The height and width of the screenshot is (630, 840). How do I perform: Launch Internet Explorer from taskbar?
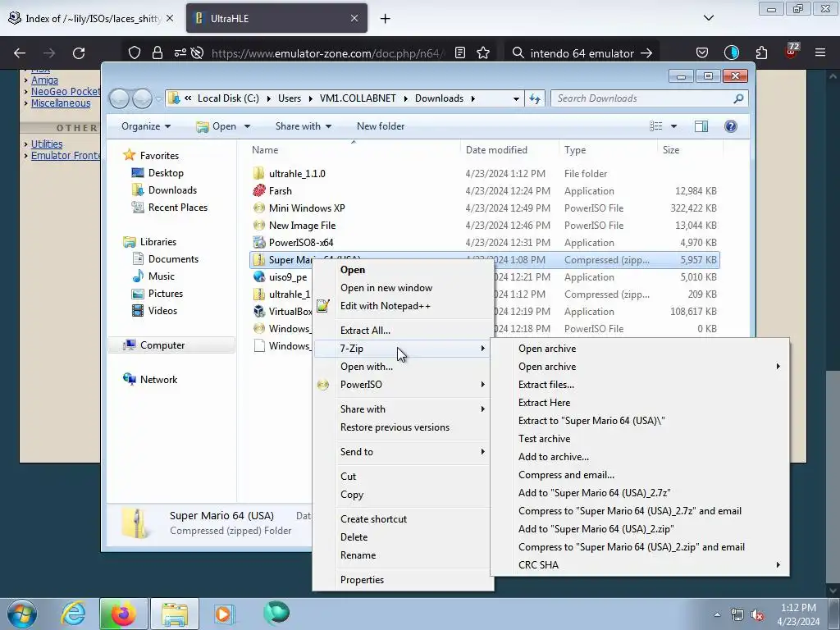coord(73,614)
